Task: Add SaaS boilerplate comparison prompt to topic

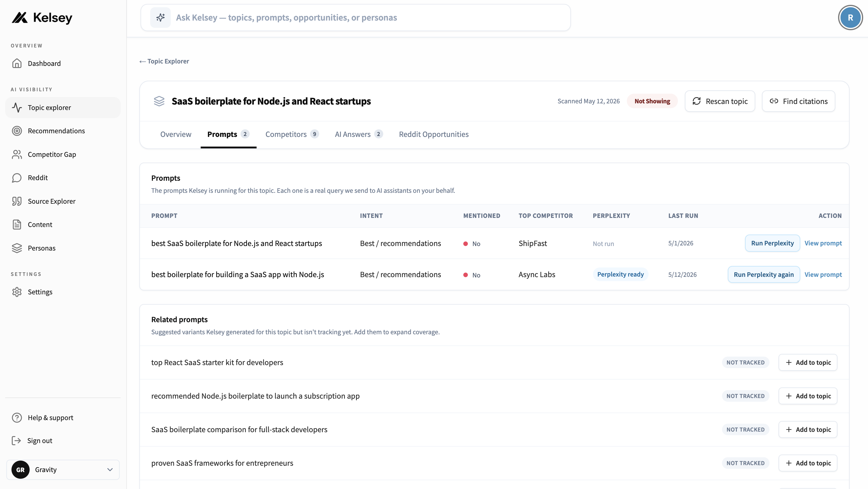Action: (x=808, y=429)
